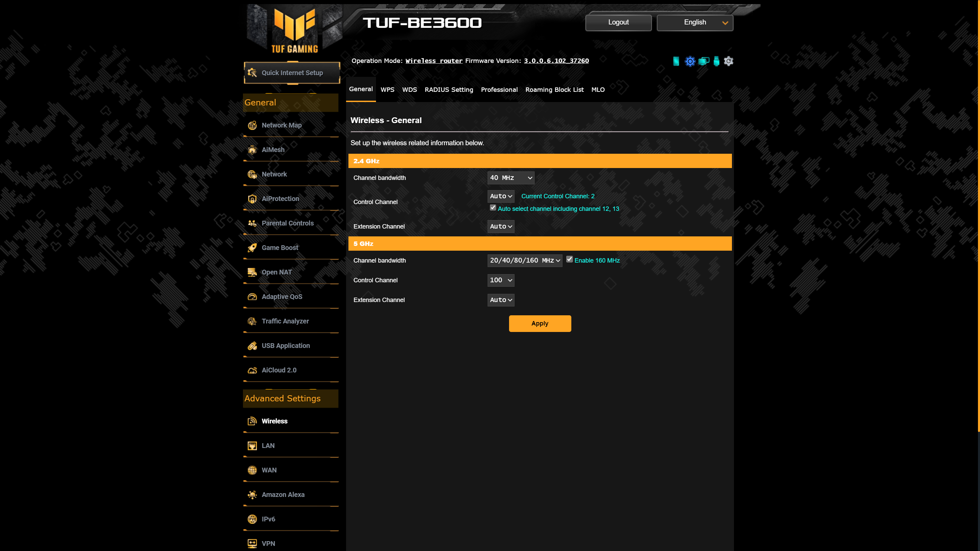
Task: Click Apply button to save settings
Action: click(540, 323)
